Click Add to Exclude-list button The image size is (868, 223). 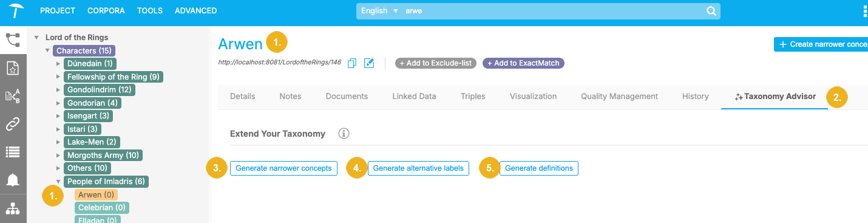436,63
